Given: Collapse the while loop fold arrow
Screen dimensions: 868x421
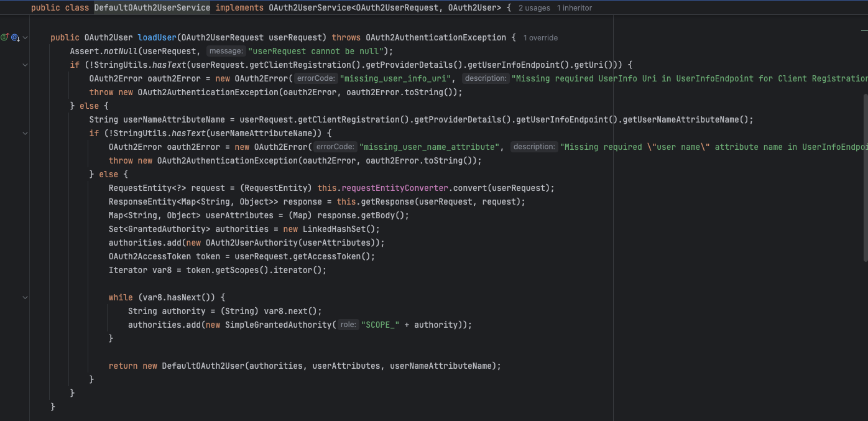Looking at the screenshot, I should [x=25, y=297].
